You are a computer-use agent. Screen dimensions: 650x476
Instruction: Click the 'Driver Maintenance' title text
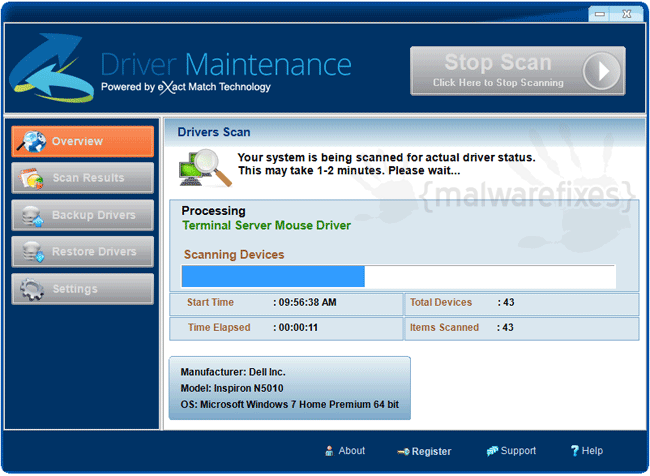(226, 65)
